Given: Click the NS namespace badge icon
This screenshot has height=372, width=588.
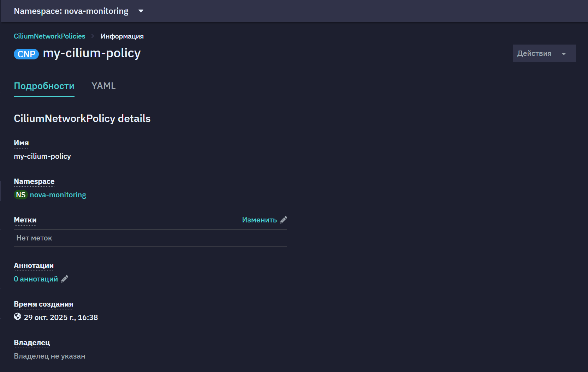Looking at the screenshot, I should click(21, 195).
